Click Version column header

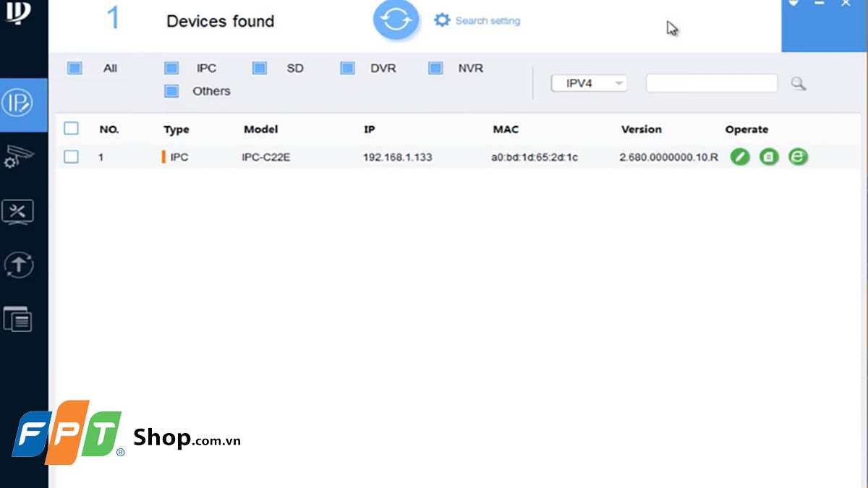(x=642, y=129)
